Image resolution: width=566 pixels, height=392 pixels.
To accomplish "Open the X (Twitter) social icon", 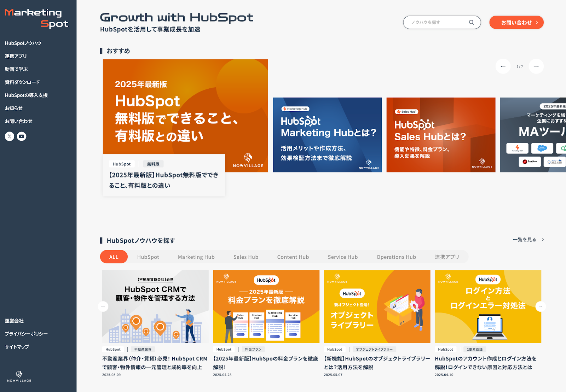I will pyautogui.click(x=10, y=136).
